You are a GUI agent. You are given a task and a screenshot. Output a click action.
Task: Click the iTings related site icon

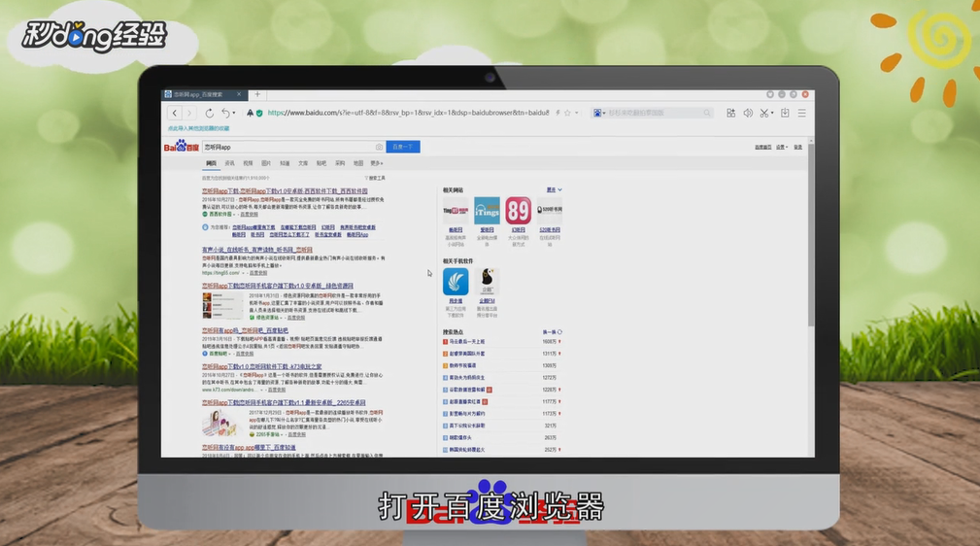487,211
